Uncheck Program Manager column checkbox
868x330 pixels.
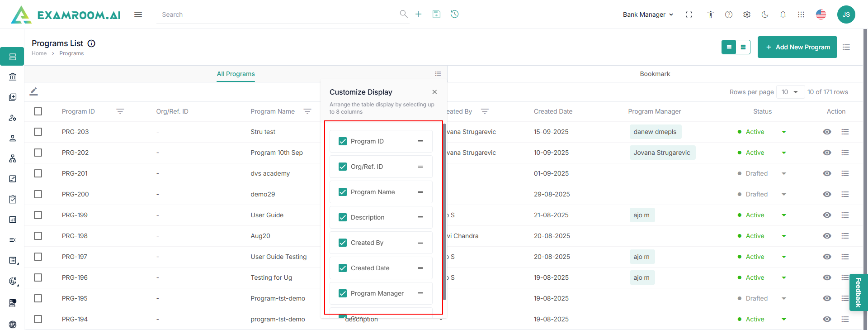tap(343, 293)
